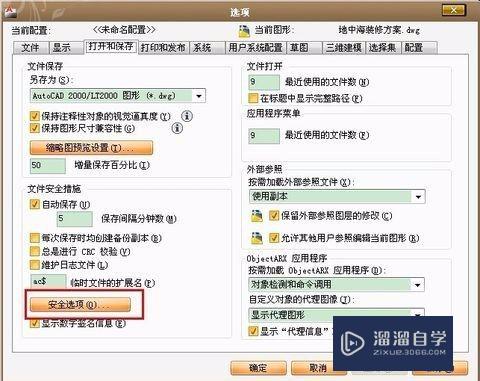This screenshot has width=480, height=381.
Task: Switch to 三维建模 tab
Action: coord(344,48)
